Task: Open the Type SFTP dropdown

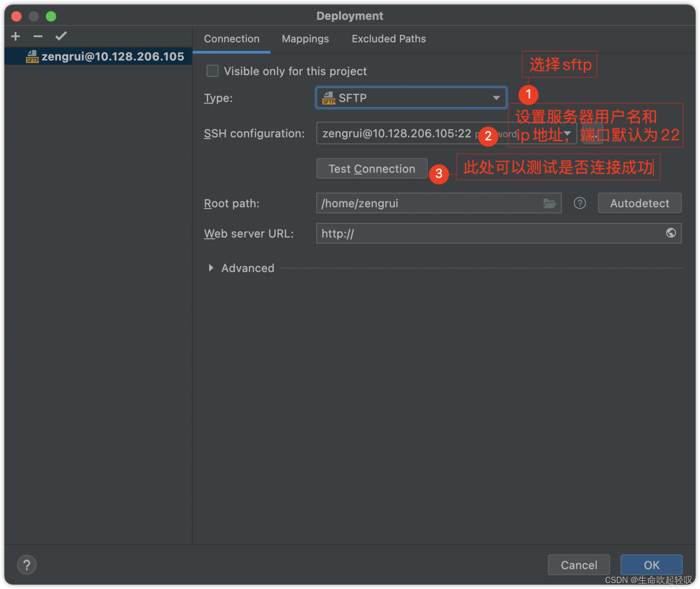Action: [411, 98]
